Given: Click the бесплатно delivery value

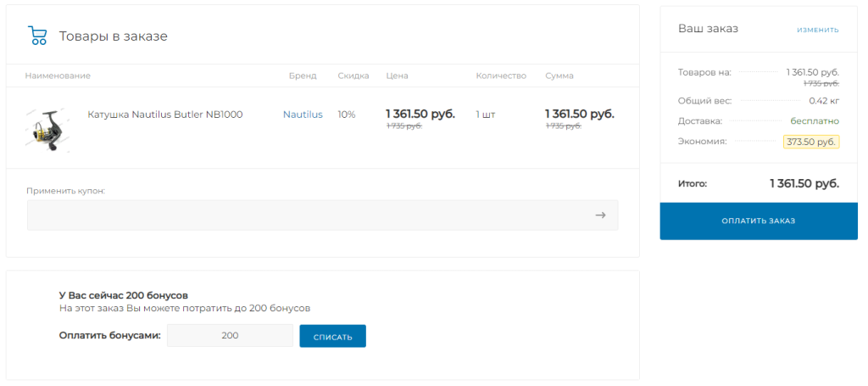Looking at the screenshot, I should point(814,120).
